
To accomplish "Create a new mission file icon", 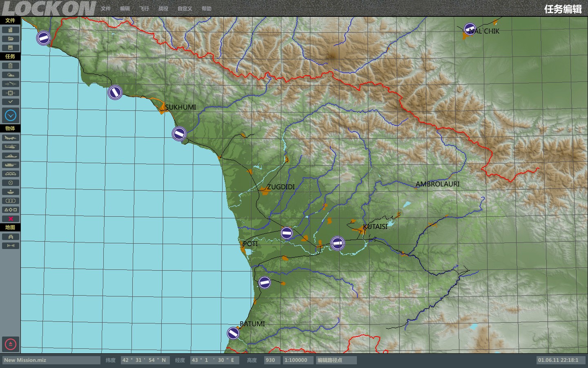I will tap(10, 30).
